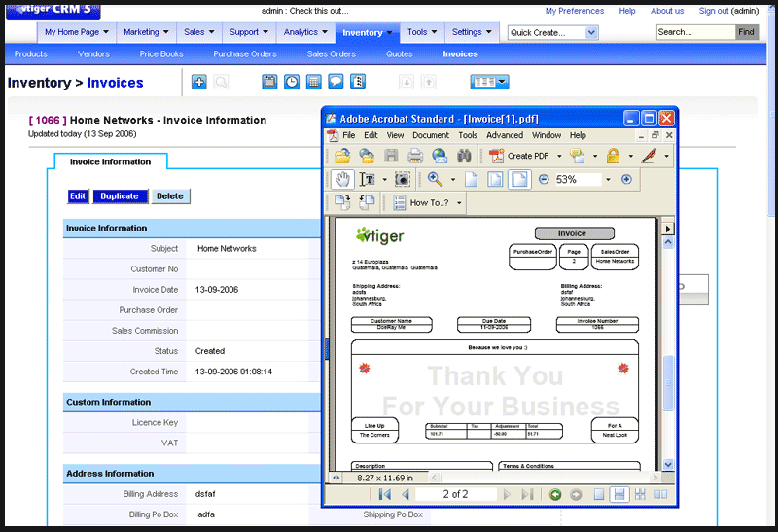Open the File menu in Acrobat
The image size is (778, 532).
(x=349, y=135)
